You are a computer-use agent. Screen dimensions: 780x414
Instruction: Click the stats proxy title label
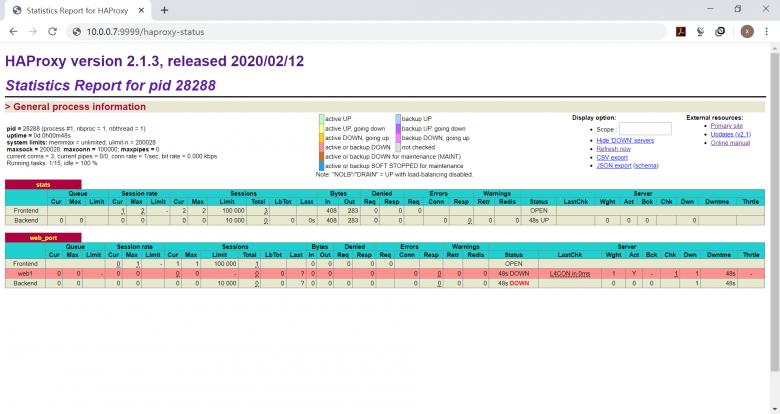coord(43,185)
